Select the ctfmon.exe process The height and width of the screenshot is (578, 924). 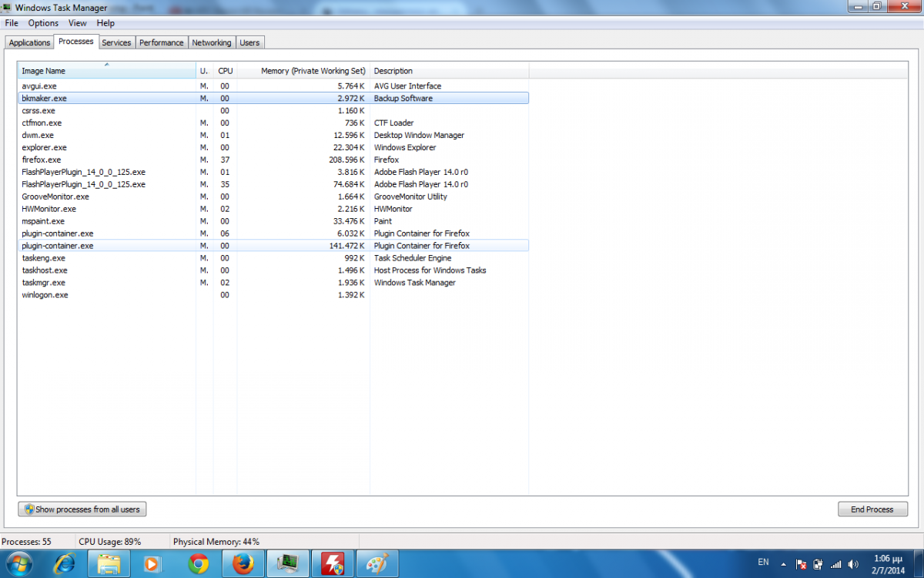273,123
